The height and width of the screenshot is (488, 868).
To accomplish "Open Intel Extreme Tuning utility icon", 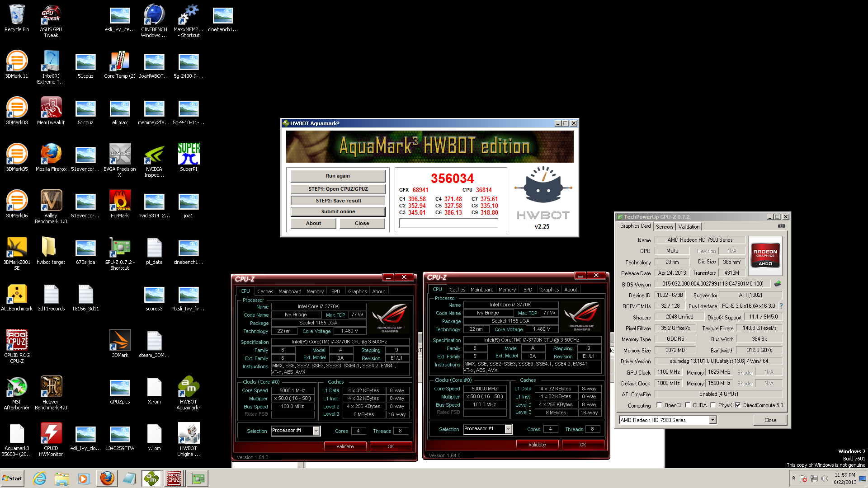I will (51, 67).
